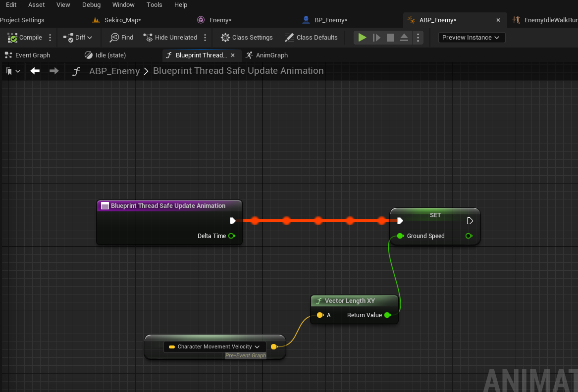Close the Blueprint Thread Safe tab
Image resolution: width=578 pixels, height=392 pixels.
click(233, 55)
